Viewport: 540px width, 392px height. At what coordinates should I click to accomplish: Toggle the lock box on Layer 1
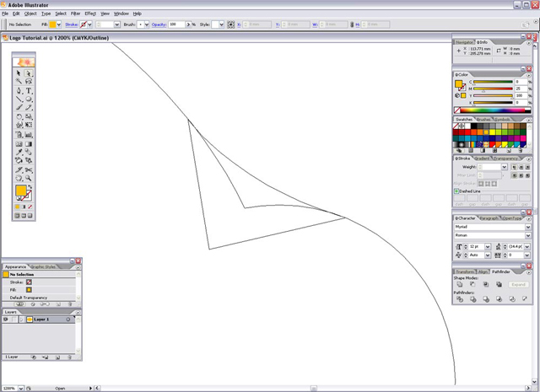pos(13,320)
